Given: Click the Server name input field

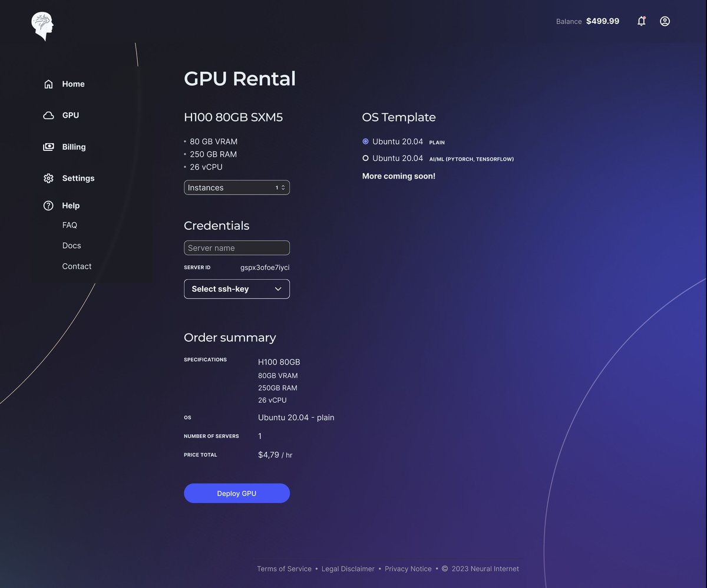Looking at the screenshot, I should 237,248.
